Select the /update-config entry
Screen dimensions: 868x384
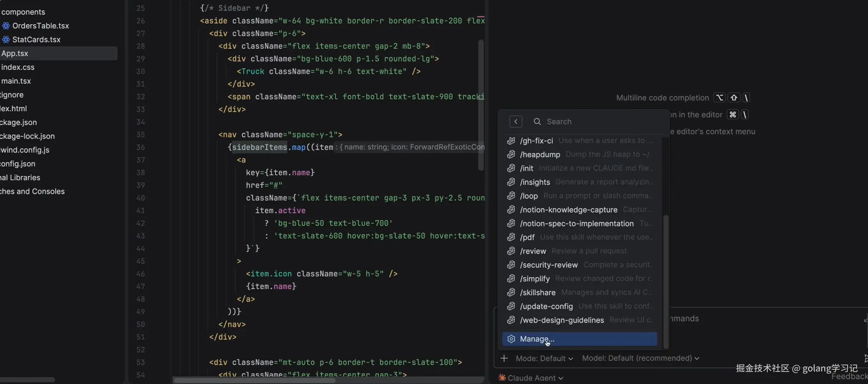click(579, 306)
